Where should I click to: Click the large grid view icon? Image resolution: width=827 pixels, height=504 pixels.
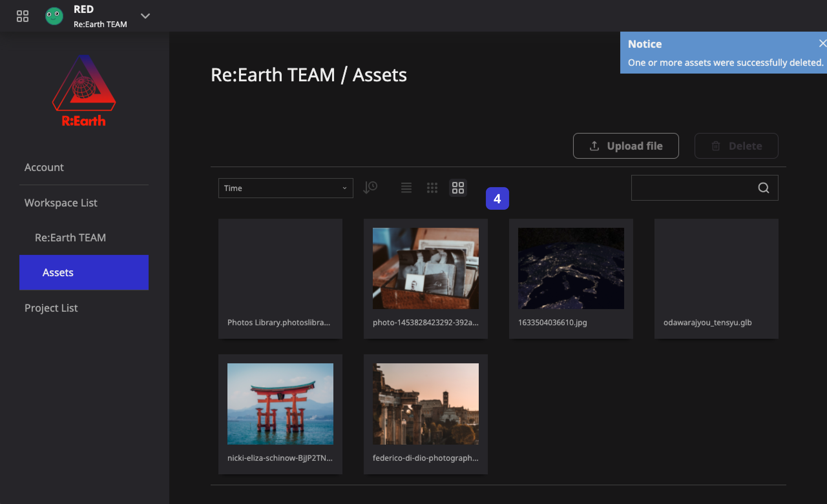point(458,188)
